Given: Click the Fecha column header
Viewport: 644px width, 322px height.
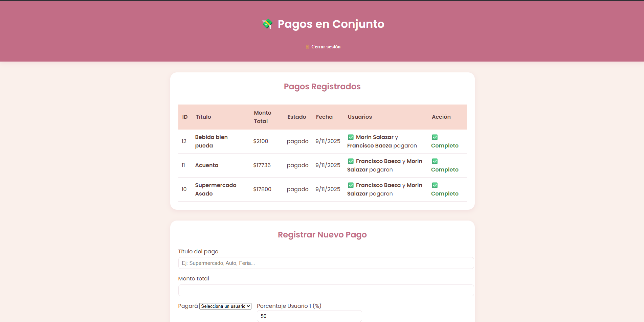Looking at the screenshot, I should [324, 117].
